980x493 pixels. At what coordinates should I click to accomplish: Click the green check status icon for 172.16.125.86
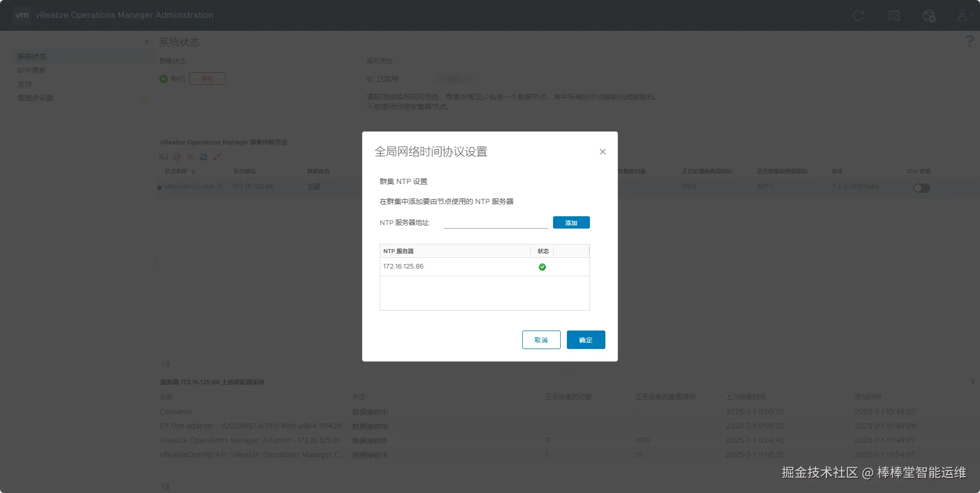(x=542, y=267)
